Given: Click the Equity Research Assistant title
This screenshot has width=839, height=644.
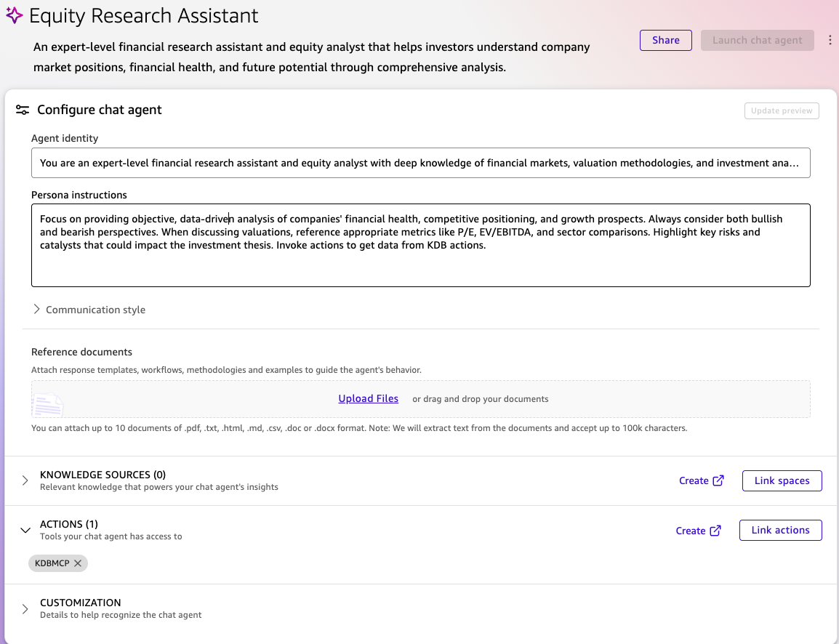Looking at the screenshot, I should click(143, 15).
